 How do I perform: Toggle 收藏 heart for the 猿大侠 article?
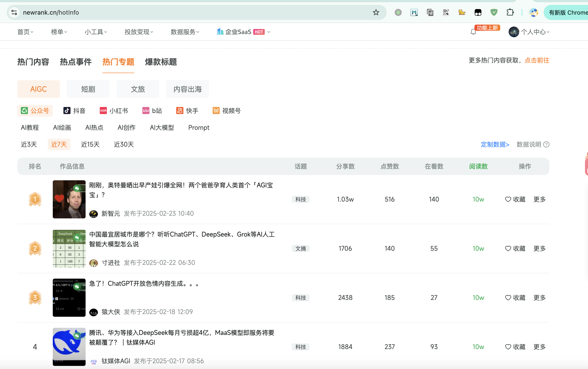tap(508, 298)
